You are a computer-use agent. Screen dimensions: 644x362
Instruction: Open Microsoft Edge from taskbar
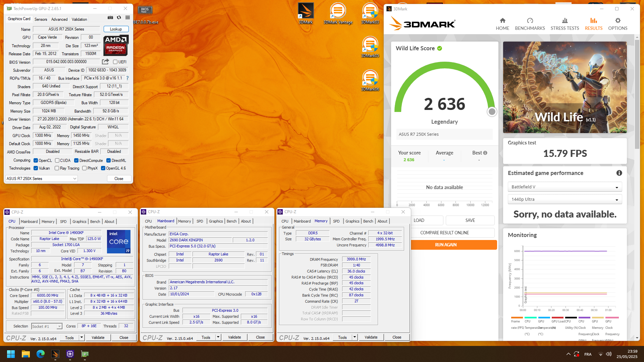(41, 354)
